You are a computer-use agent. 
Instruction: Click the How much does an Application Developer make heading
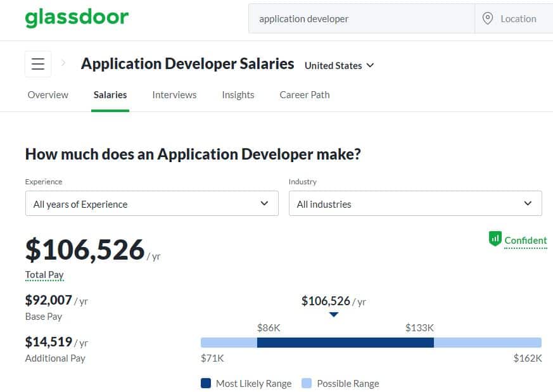193,155
